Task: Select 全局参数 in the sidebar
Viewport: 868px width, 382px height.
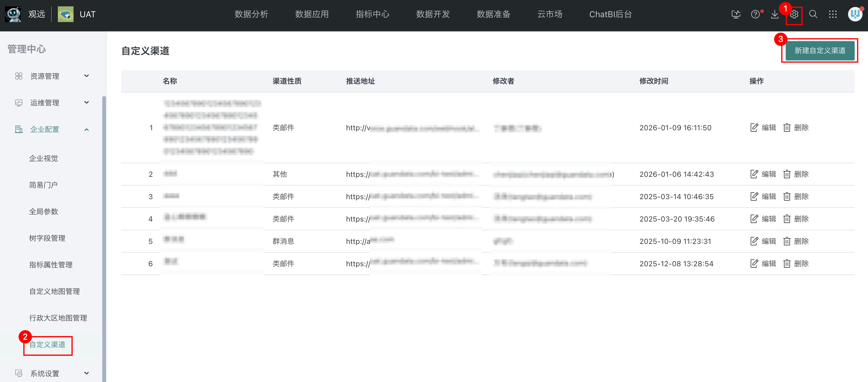Action: (x=44, y=212)
